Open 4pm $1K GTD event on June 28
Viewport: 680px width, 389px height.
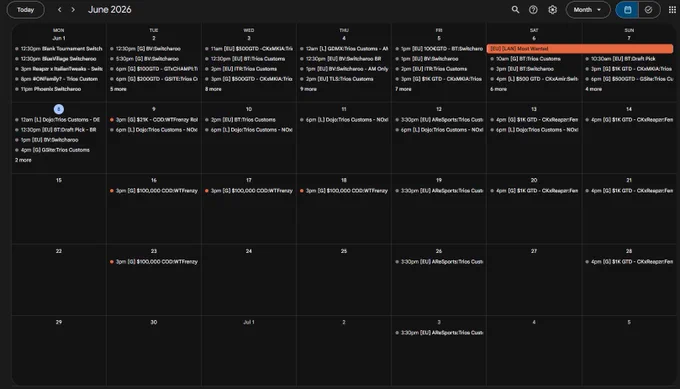pyautogui.click(x=629, y=262)
